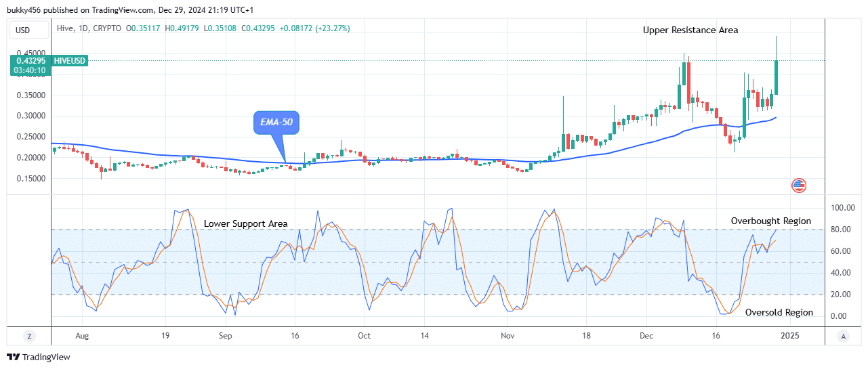Image resolution: width=868 pixels, height=369 pixels.
Task: Click the A auto-scale button
Action: pyautogui.click(x=843, y=336)
